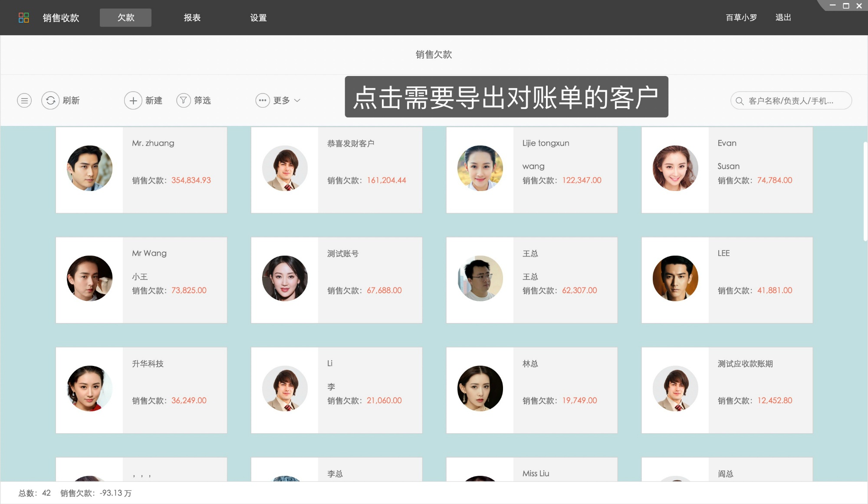Click the 新建 button
The height and width of the screenshot is (504, 868).
click(x=154, y=100)
